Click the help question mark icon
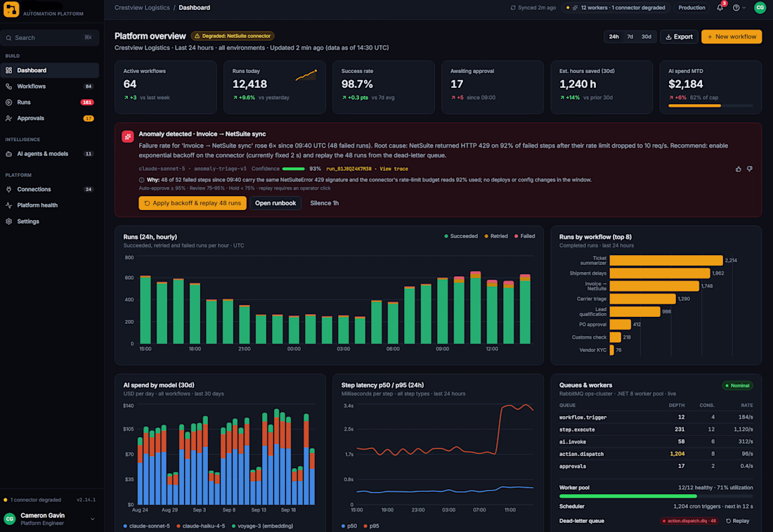This screenshot has width=773, height=532. (736, 8)
